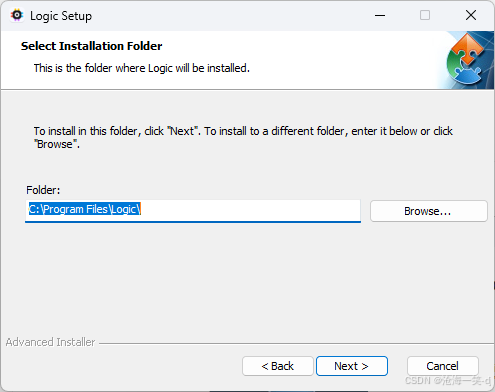This screenshot has width=495, height=392.
Task: Click the Next > button
Action: tap(352, 366)
